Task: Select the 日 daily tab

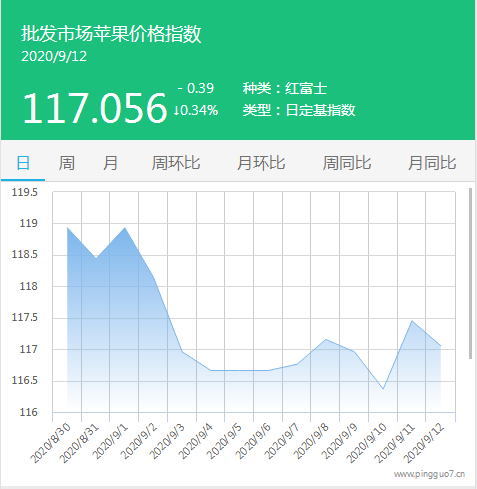Action: coord(23,163)
